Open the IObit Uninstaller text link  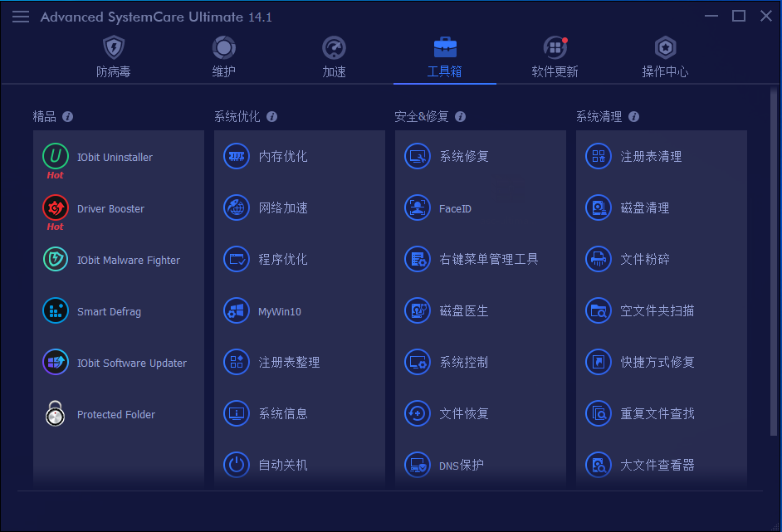point(115,157)
